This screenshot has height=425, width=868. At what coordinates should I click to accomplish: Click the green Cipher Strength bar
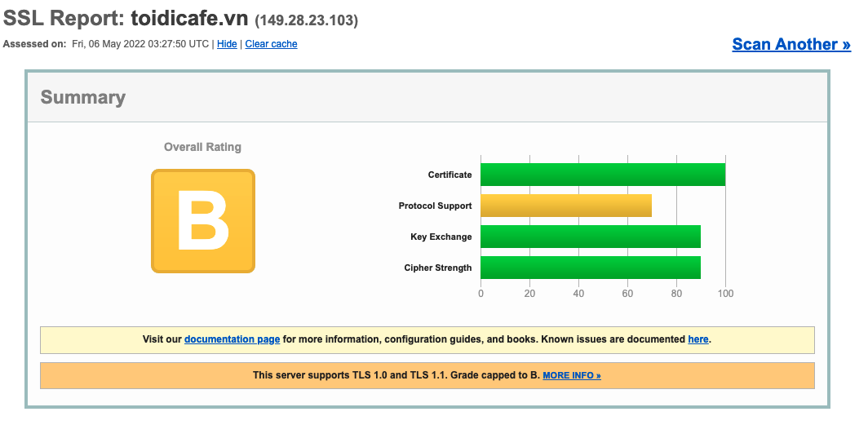tap(591, 268)
